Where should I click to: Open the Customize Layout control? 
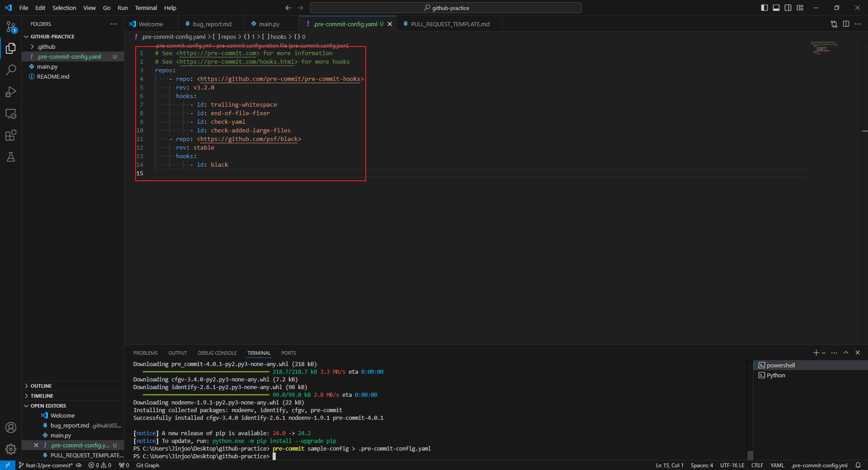pyautogui.click(x=800, y=8)
